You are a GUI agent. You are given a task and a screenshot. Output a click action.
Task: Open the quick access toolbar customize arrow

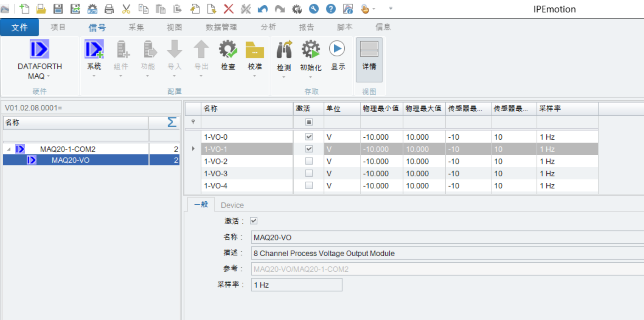coord(391,8)
